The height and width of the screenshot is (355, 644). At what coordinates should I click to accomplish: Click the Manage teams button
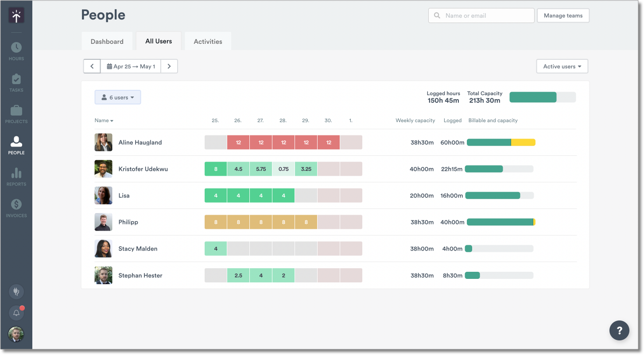pyautogui.click(x=563, y=15)
